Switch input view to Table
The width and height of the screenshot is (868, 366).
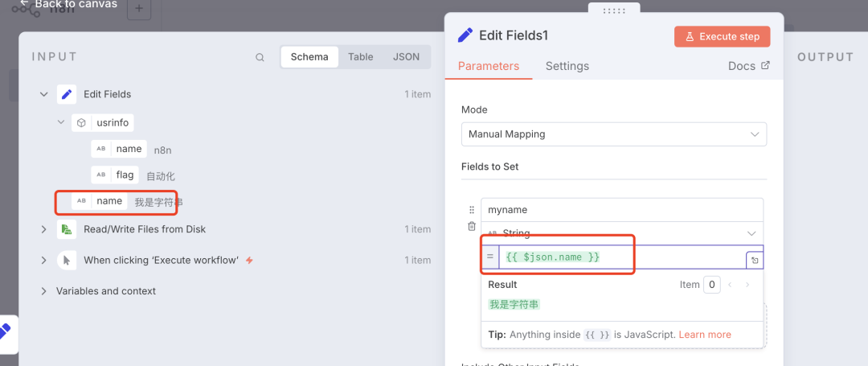coord(360,57)
